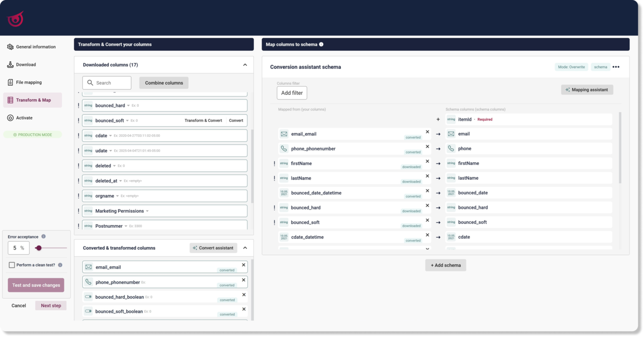Screen dimensions: 644x339
Task: Click the schema mapping list scrollbar
Action: [x=620, y=148]
